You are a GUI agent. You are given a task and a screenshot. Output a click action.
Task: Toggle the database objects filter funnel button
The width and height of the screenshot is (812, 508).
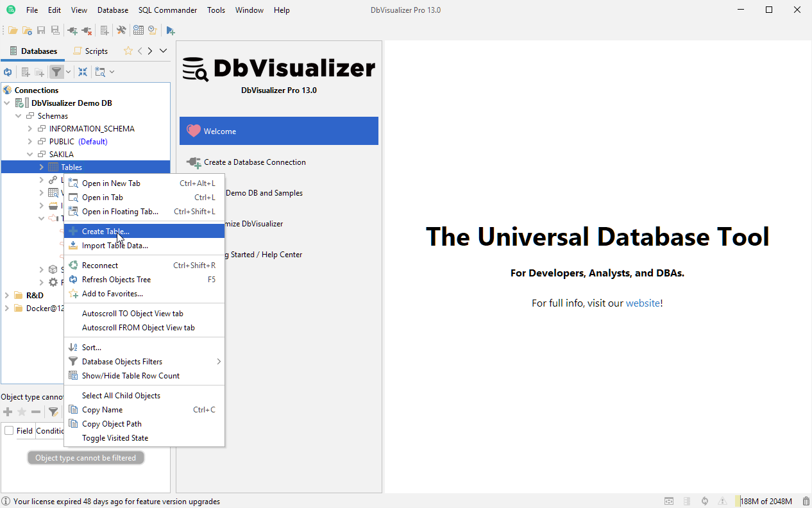[56, 72]
